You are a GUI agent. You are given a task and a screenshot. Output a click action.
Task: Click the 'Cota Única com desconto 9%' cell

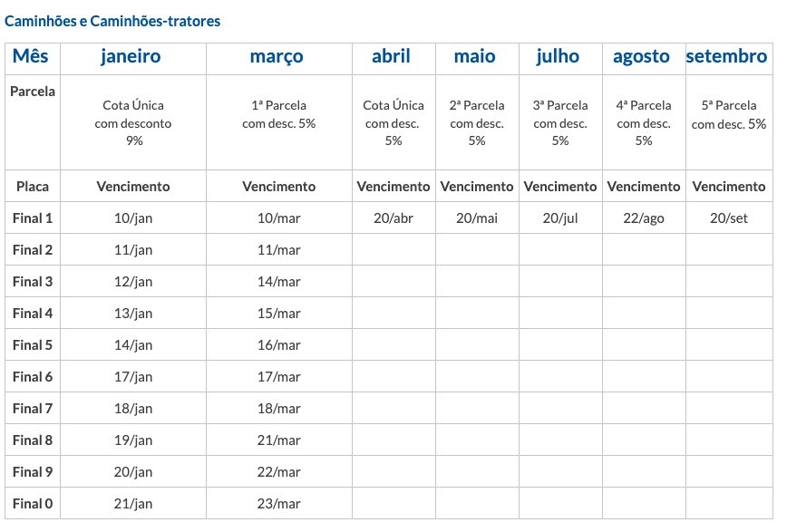(133, 122)
